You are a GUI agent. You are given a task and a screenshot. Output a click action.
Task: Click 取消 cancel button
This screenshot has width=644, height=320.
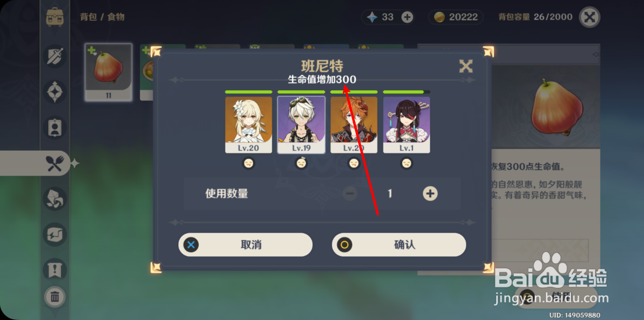(x=245, y=245)
